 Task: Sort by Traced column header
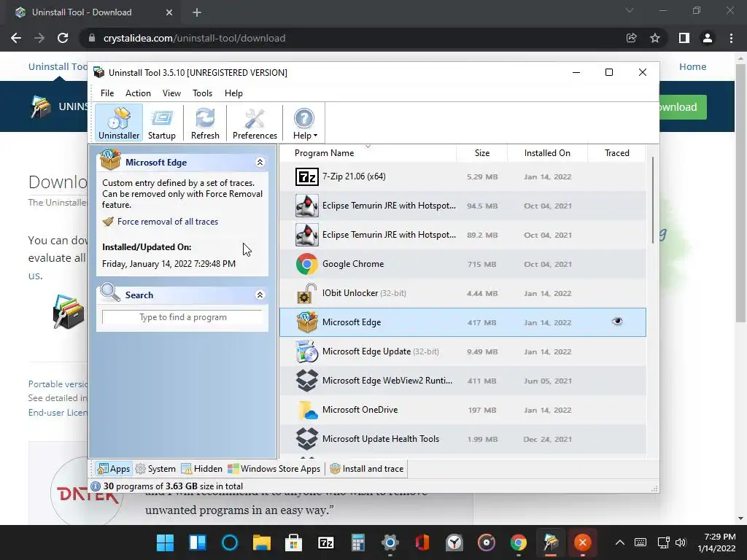(617, 153)
